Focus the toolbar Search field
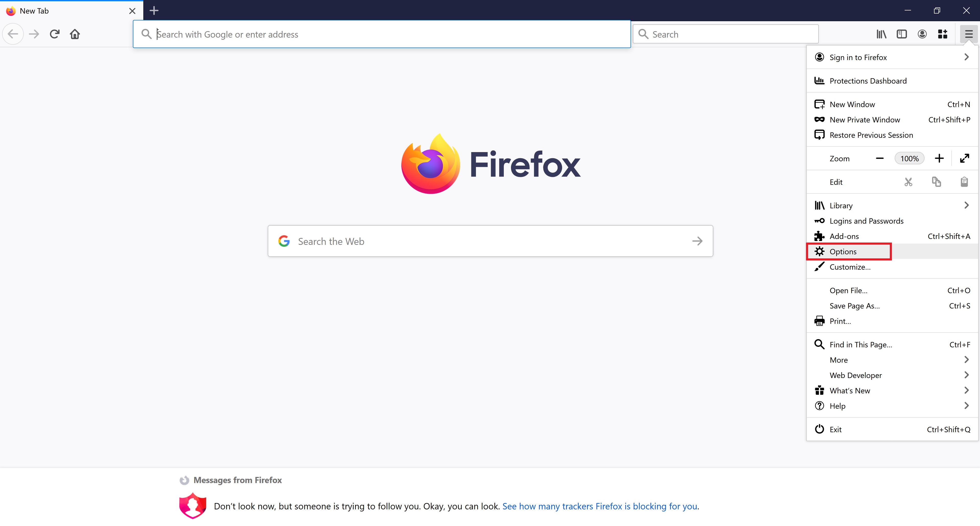This screenshot has width=980, height=526. tap(726, 34)
